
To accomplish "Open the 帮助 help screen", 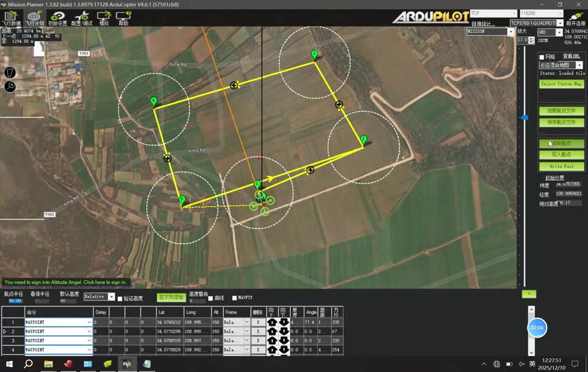I will pyautogui.click(x=123, y=18).
